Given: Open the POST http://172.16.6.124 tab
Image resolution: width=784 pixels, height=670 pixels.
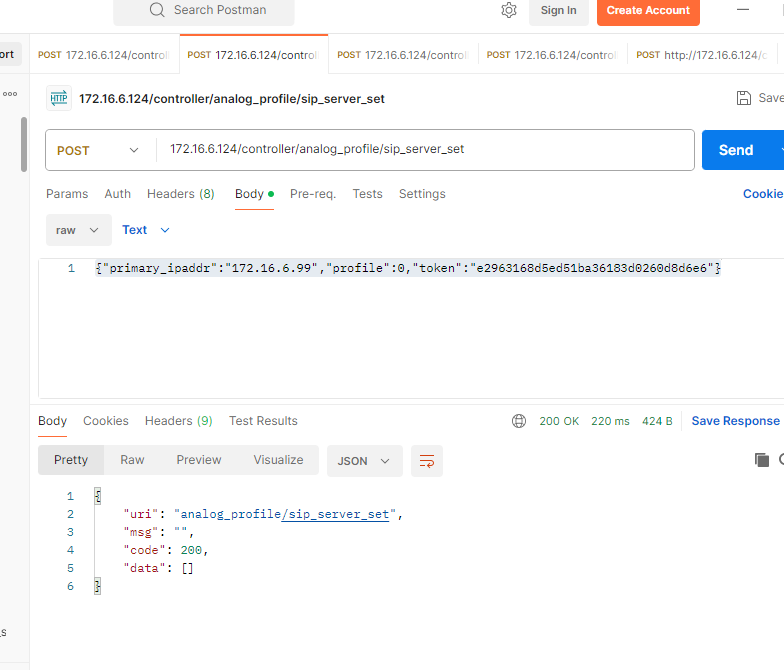Looking at the screenshot, I should tap(702, 54).
